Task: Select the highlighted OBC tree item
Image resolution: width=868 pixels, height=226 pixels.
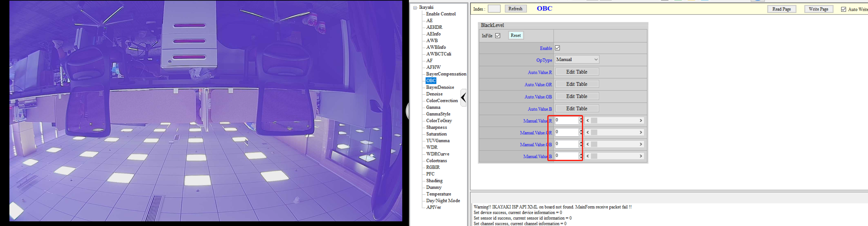Action: pos(431,81)
